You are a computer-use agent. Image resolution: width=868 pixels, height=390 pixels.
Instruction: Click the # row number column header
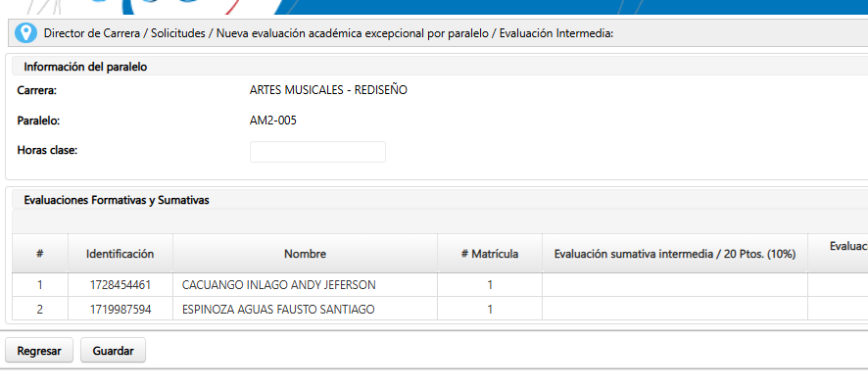40,254
